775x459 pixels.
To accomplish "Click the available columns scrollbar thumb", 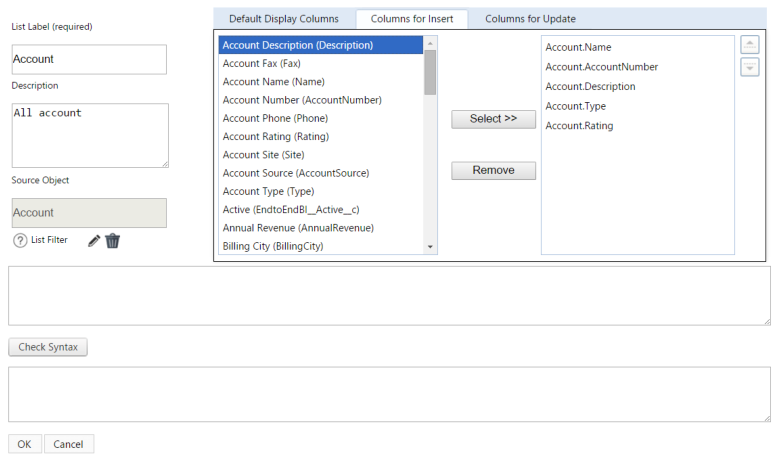I will [430, 72].
